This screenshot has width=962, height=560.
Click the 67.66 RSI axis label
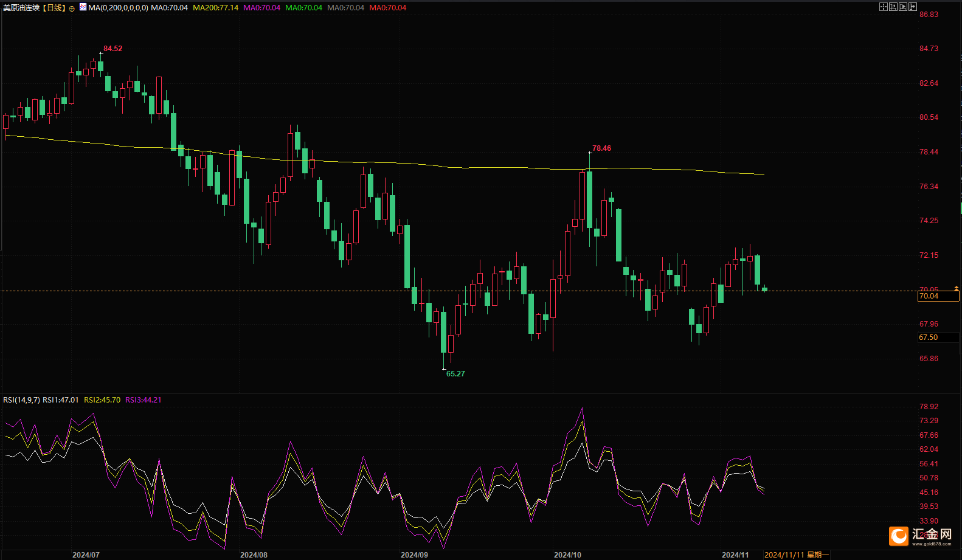pos(929,435)
